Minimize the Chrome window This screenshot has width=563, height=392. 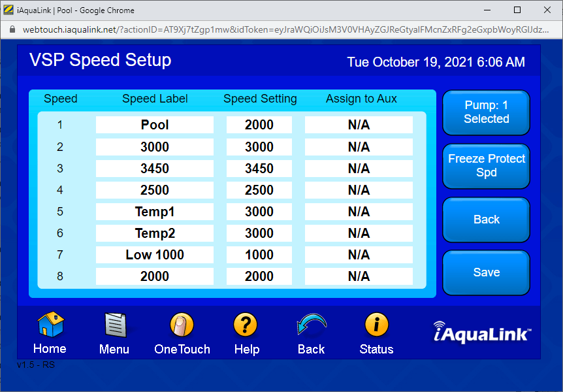pos(487,10)
